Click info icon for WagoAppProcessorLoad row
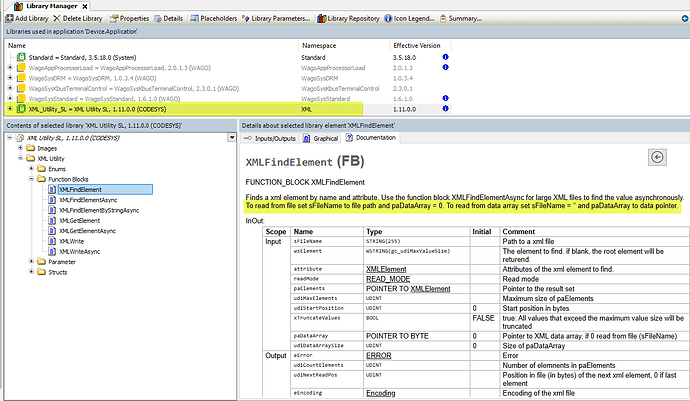The width and height of the screenshot is (690, 401). click(445, 67)
